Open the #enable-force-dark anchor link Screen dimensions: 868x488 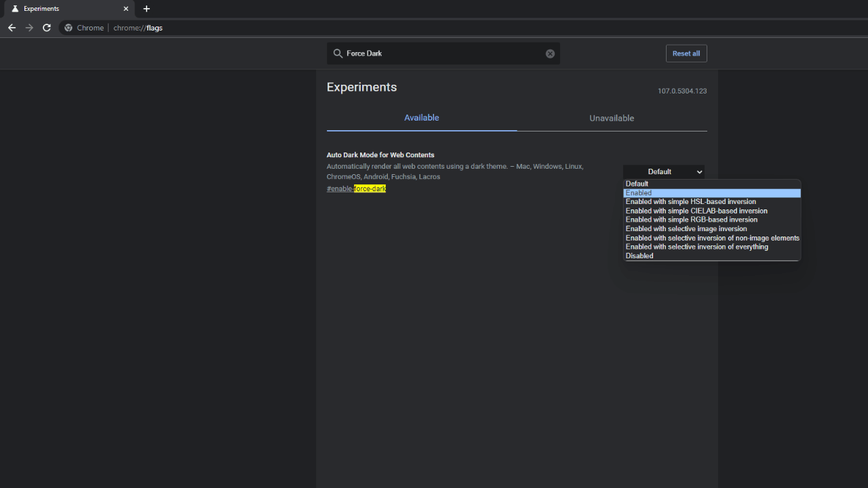point(356,189)
